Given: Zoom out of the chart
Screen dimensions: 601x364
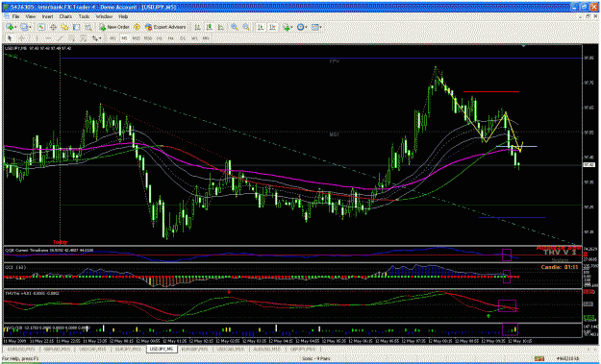Looking at the screenshot, I should pos(246,27).
